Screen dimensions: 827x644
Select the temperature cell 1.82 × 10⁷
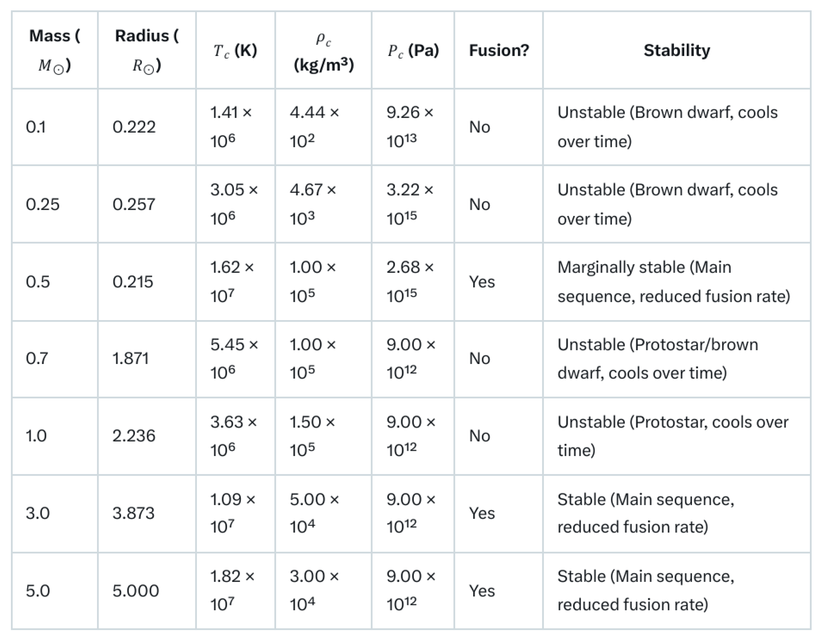click(x=232, y=590)
